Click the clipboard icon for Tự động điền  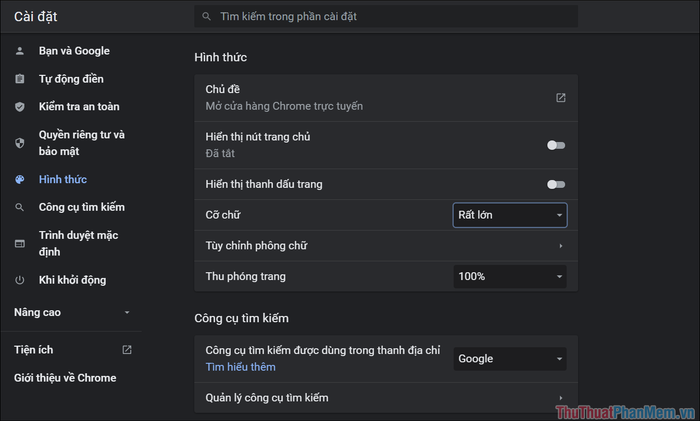(20, 79)
